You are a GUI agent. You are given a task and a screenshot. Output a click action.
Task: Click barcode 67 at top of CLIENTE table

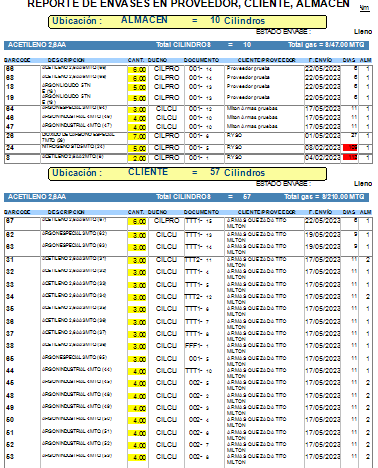(10, 221)
